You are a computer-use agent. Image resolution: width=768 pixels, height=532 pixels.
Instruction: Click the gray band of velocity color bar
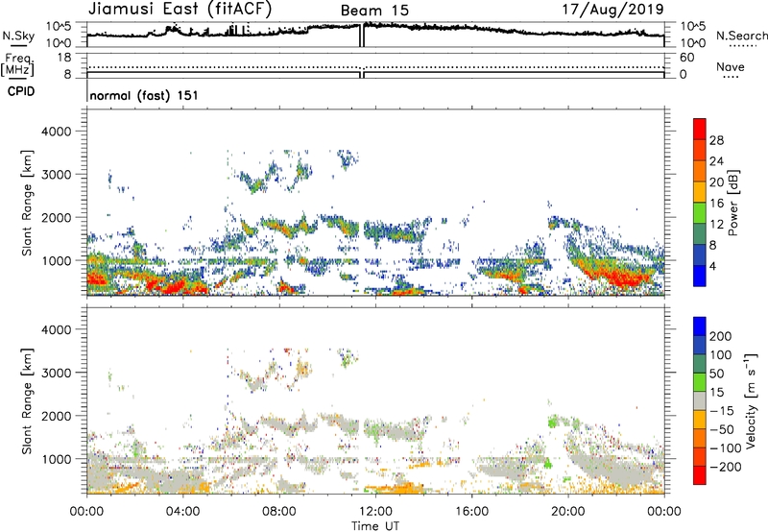pos(700,400)
